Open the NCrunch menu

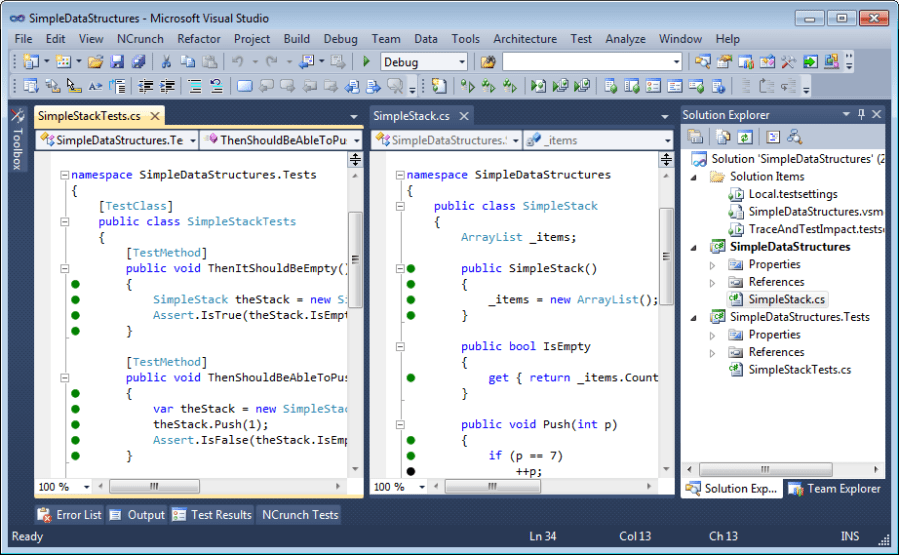pyautogui.click(x=140, y=38)
